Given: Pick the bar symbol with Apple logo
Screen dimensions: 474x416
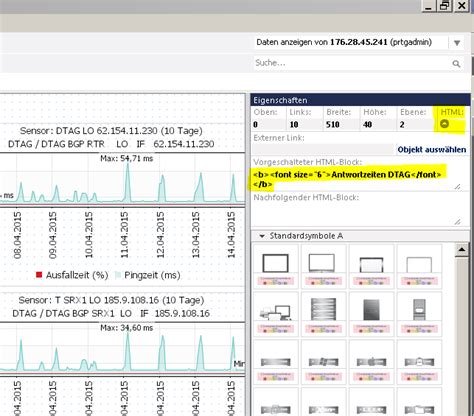Looking at the screenshot, I should pos(371,362).
